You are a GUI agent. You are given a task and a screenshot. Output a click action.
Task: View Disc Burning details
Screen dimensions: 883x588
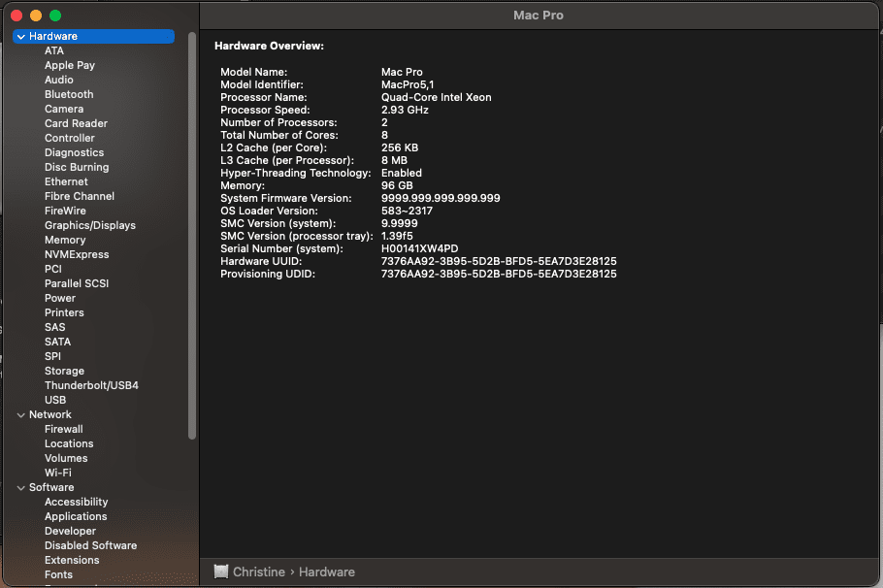[x=77, y=167]
